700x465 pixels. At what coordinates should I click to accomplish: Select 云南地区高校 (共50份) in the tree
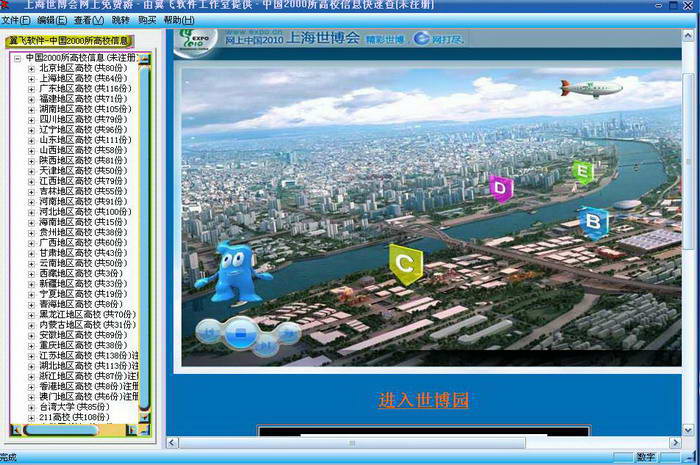83,263
